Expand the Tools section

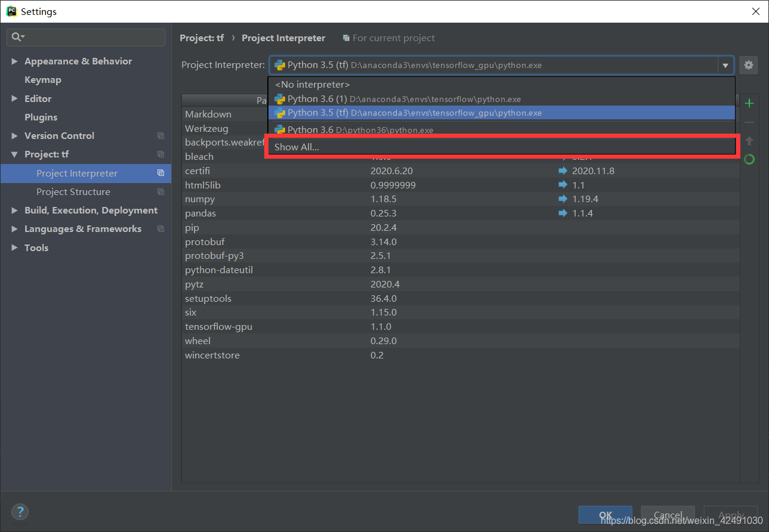[14, 248]
